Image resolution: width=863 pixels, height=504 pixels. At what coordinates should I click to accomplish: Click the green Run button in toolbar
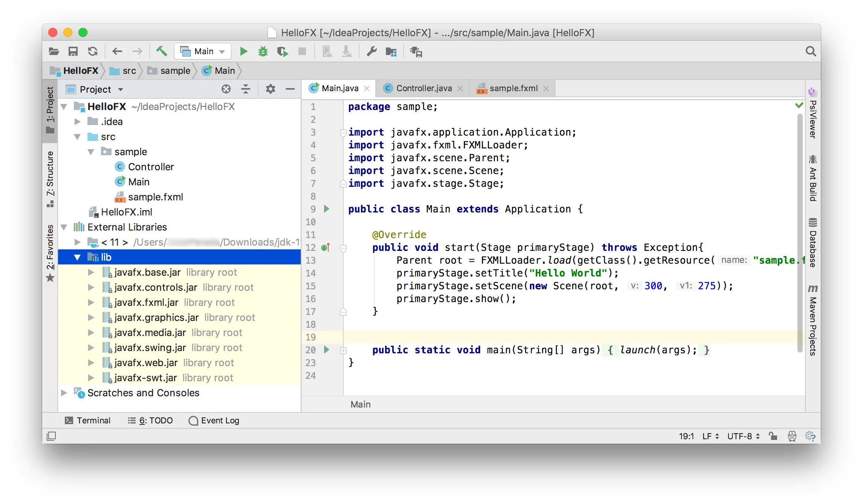pyautogui.click(x=243, y=51)
